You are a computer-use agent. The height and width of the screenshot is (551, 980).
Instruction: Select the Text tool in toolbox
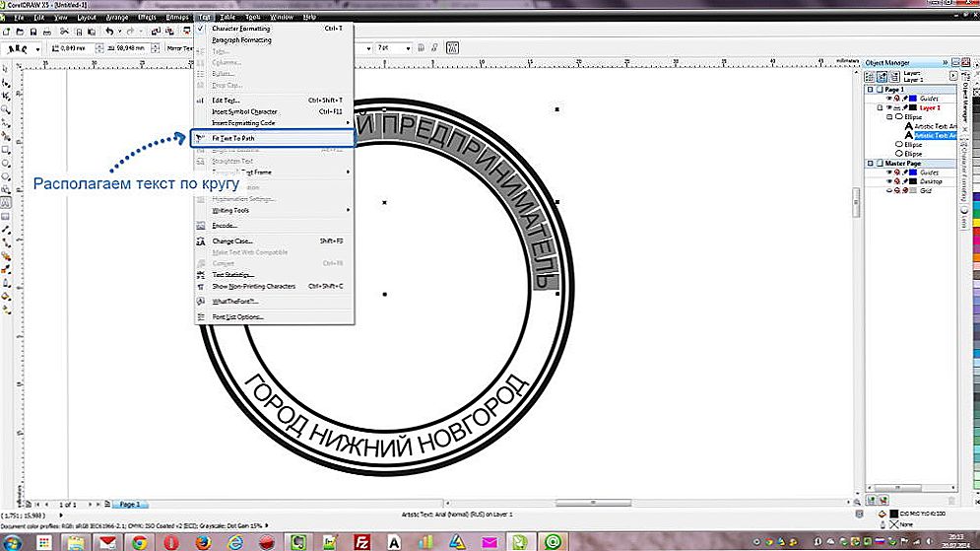click(6, 203)
